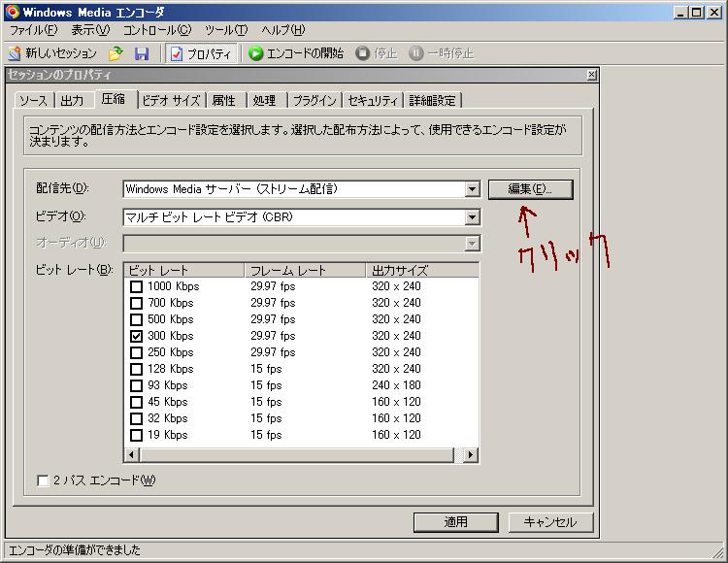Switch to the ソース (Source) tab

point(33,100)
